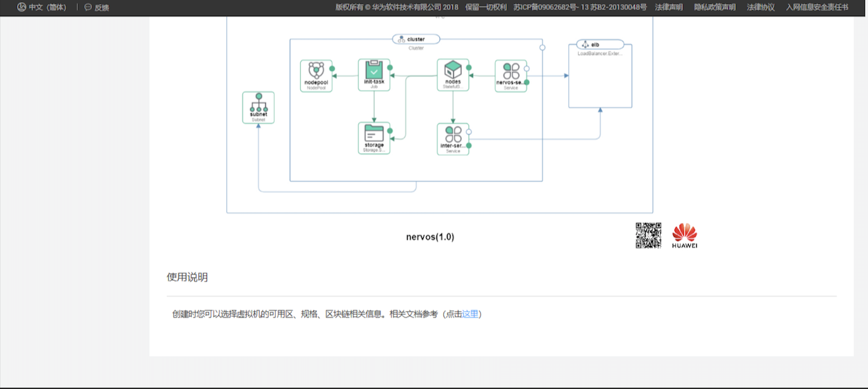
Task: Click the 反馈 feedback icon
Action: [88, 7]
